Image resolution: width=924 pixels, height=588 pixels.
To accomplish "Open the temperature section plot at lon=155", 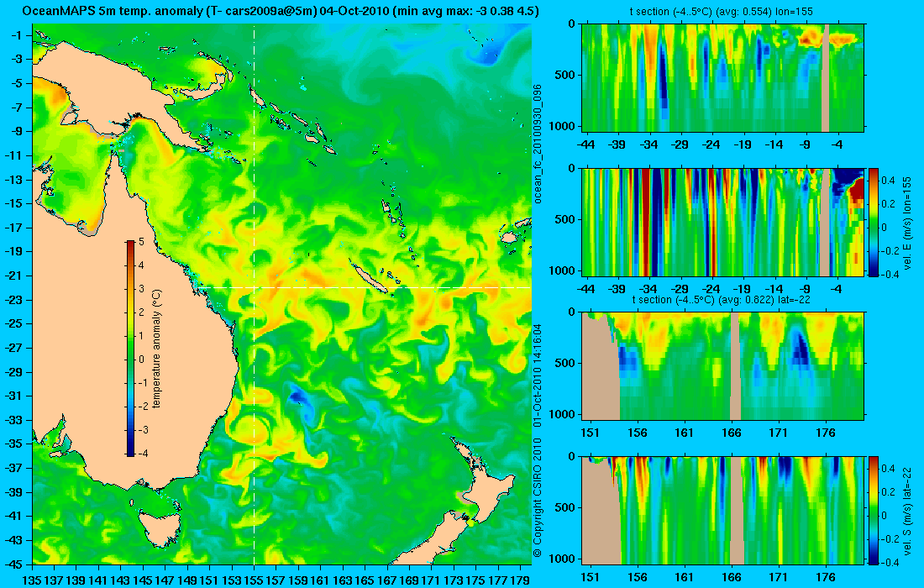I will coord(722,78).
